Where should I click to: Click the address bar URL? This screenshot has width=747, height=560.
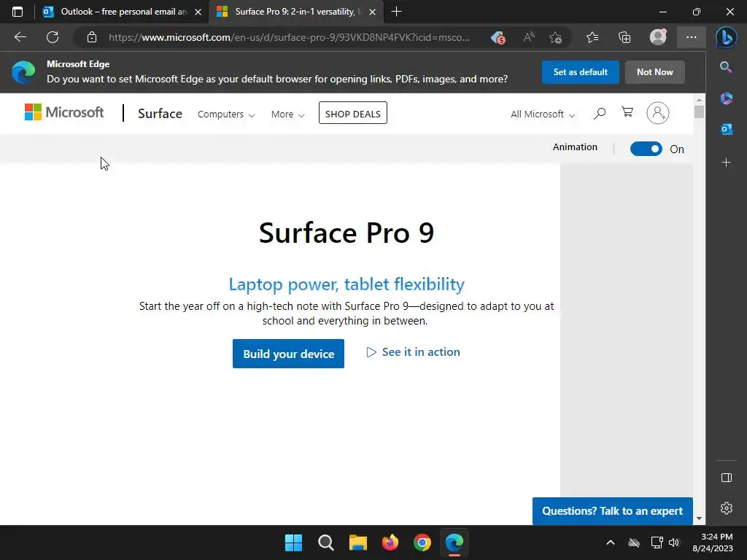tap(289, 37)
